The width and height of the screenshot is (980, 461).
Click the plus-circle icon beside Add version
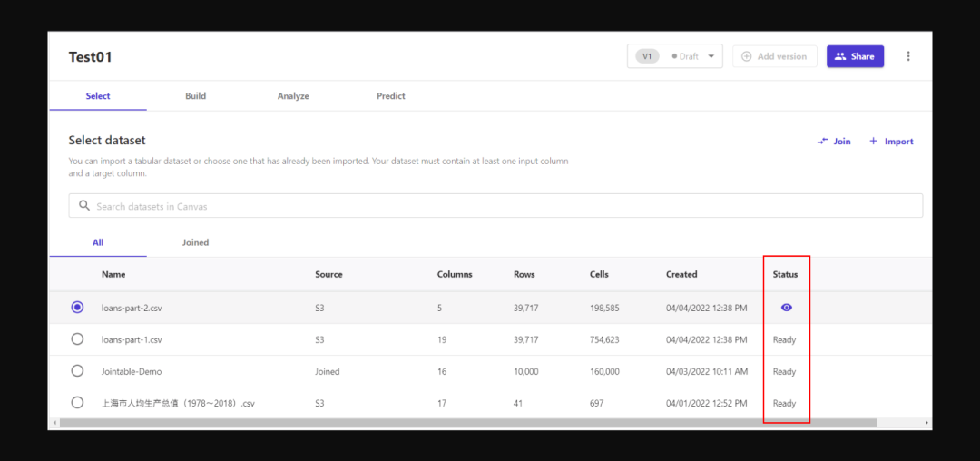746,56
